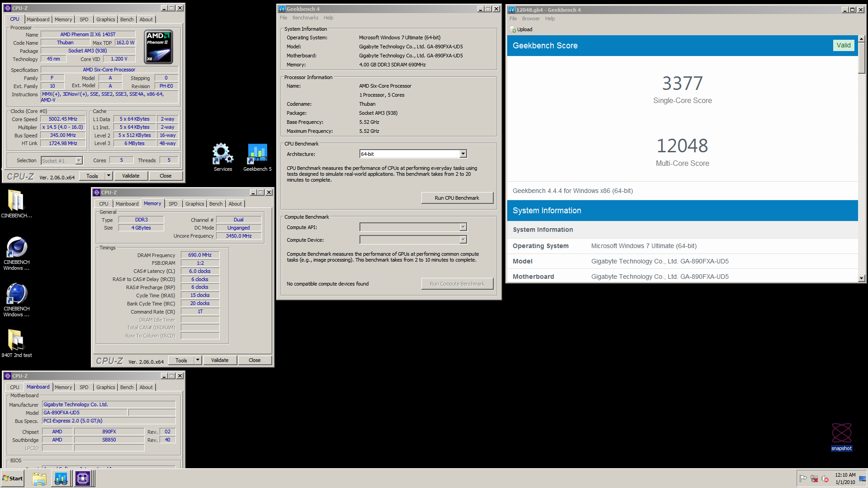Screen dimensions: 868x488
Task: Open the Services desktop shortcut
Action: (223, 157)
